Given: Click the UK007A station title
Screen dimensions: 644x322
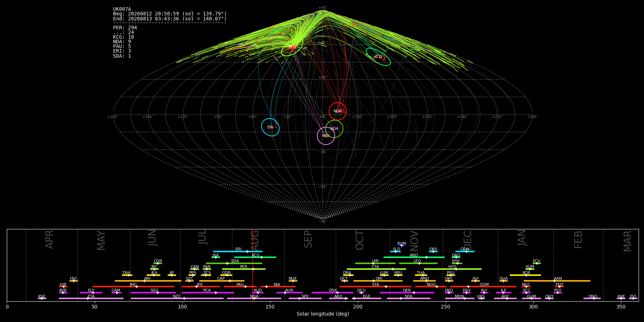Looking at the screenshot, I should (x=122, y=9).
